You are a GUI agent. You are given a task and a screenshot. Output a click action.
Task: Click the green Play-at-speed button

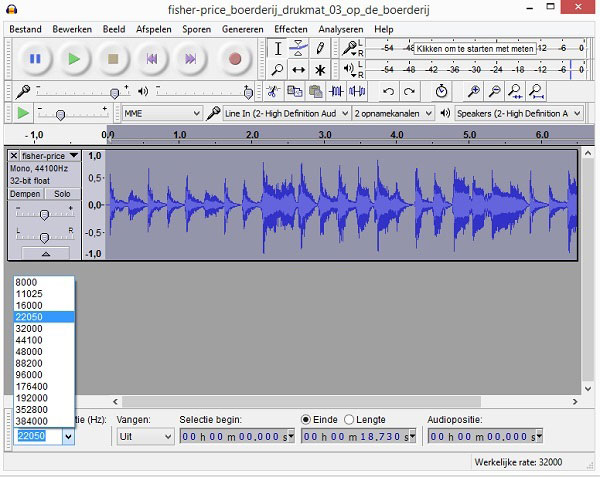pyautogui.click(x=23, y=113)
